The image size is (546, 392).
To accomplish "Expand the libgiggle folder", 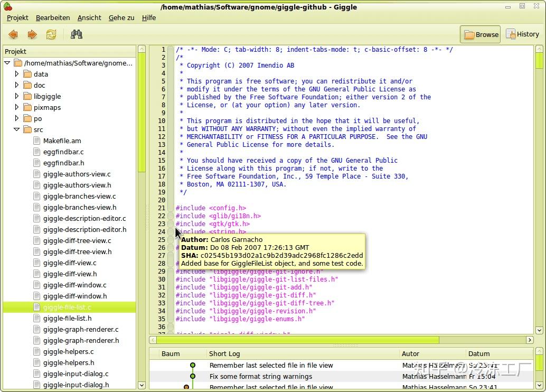I will [16, 96].
